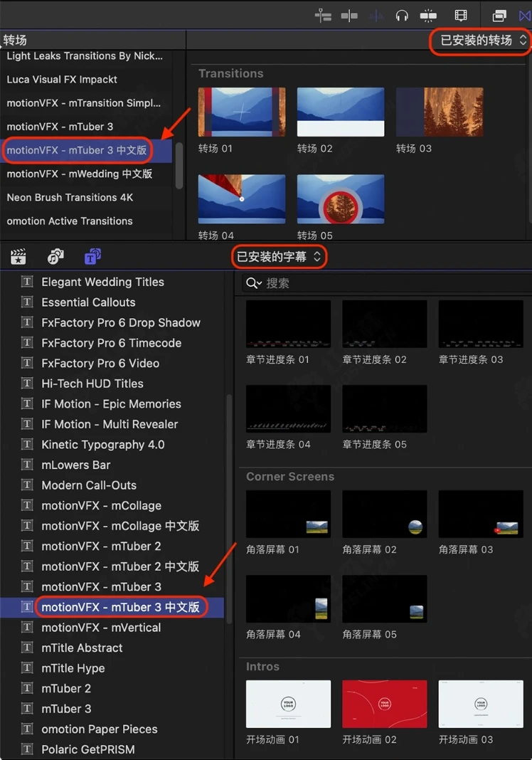Click the motionVFX - mCollage title icon
532x760 pixels.
point(27,505)
